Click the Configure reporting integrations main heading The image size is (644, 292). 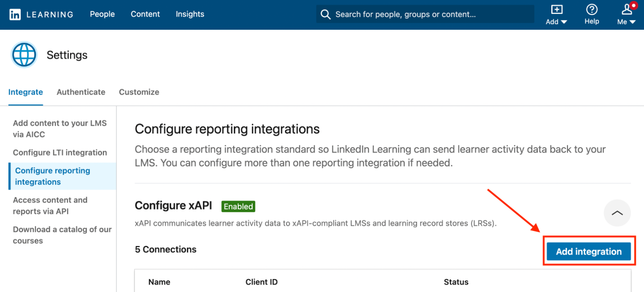click(x=227, y=129)
